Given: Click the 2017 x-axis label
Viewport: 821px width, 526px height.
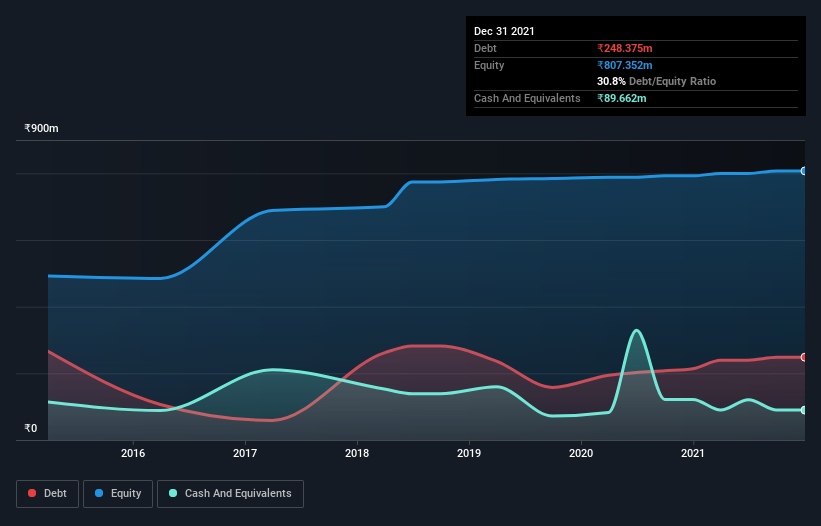Looking at the screenshot, I should 245,453.
